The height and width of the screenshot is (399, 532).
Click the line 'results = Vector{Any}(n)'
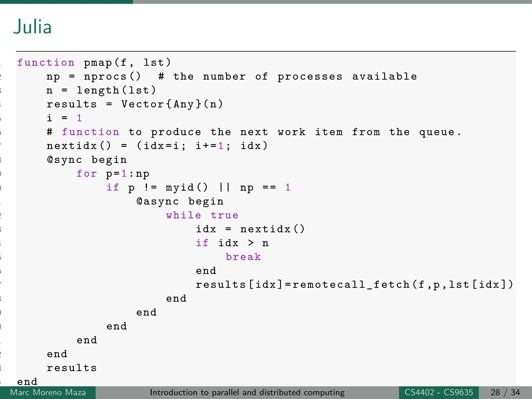click(x=135, y=104)
